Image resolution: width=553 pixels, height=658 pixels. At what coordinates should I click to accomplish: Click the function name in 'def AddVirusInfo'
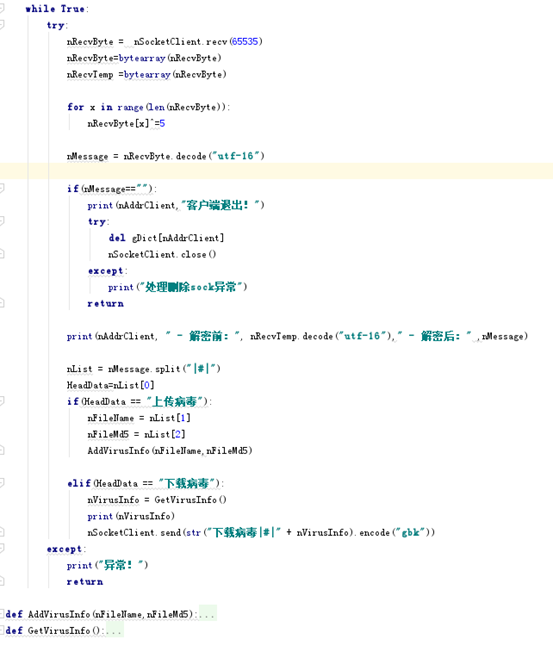click(x=59, y=614)
